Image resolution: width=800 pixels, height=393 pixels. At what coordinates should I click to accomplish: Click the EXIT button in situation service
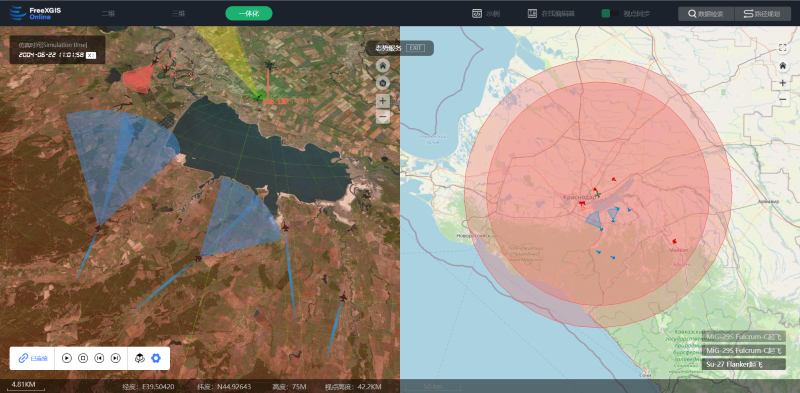415,48
